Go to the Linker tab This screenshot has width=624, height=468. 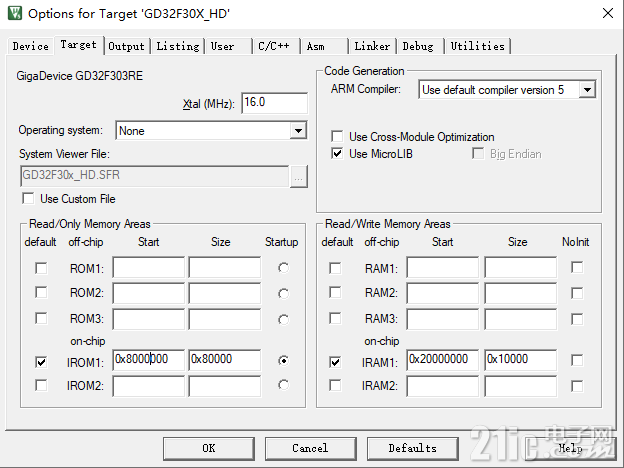(x=372, y=46)
